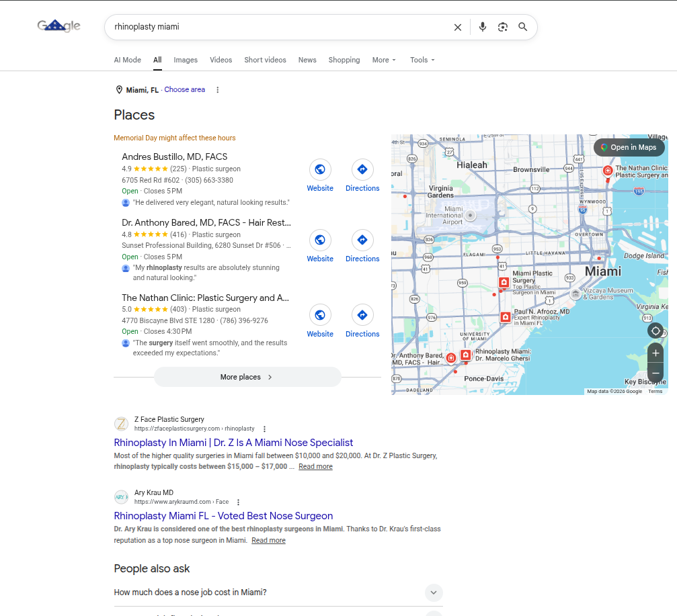Click the magnifying glass search icon
This screenshot has width=677, height=616.
522,27
